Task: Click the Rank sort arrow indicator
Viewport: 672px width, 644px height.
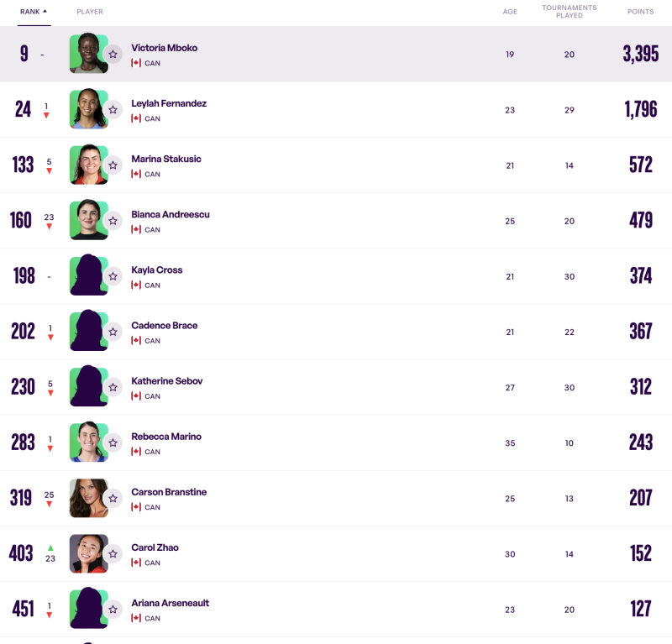Action: 45,11
